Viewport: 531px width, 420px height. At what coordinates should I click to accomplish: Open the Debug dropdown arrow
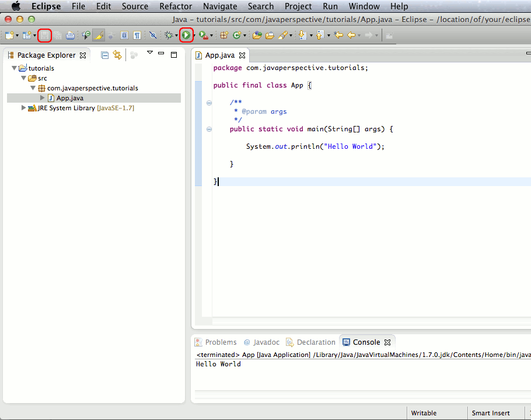[x=176, y=36]
